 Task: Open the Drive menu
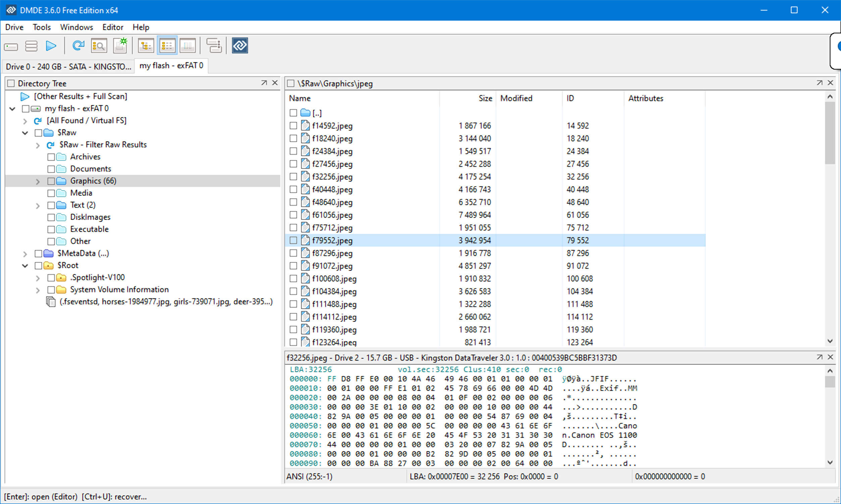click(14, 27)
